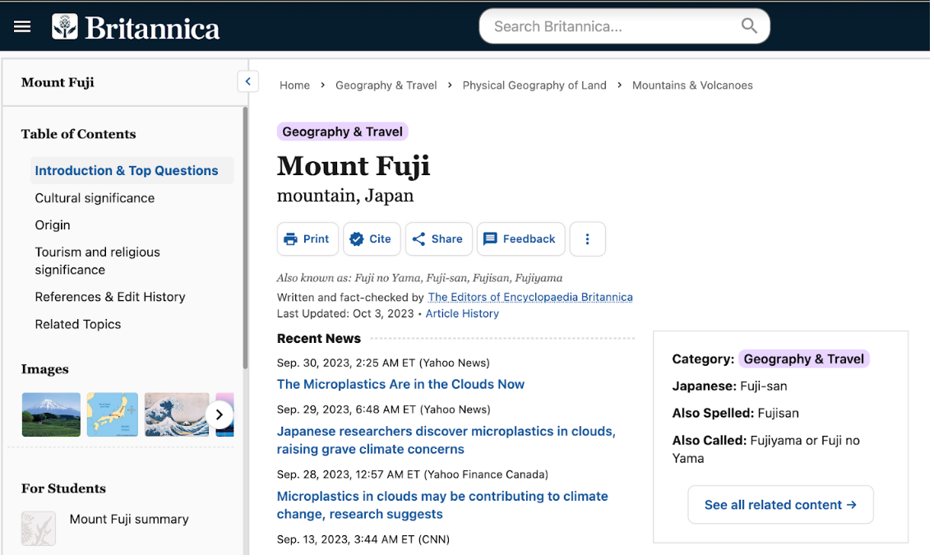Screen dimensions: 934x560
Task: Open the Mount Fuji photo thumbnail
Action: click(x=51, y=414)
